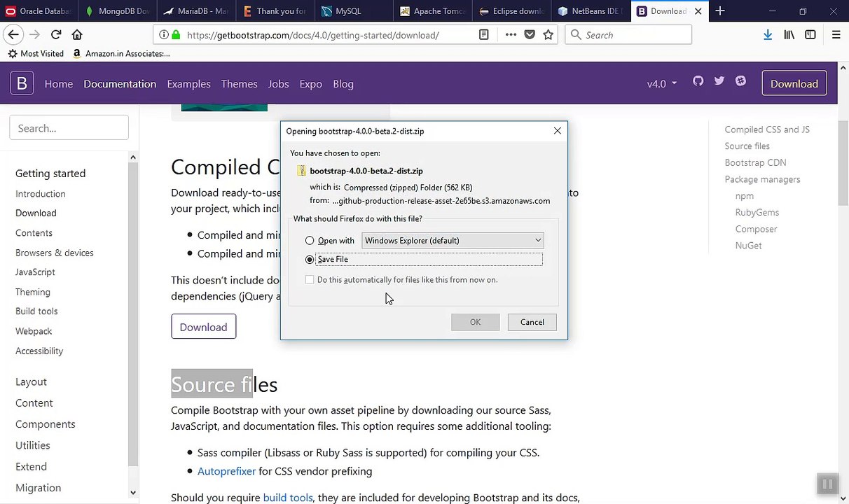Jump to NuGet in right nav
The width and height of the screenshot is (849, 504).
(x=748, y=246)
